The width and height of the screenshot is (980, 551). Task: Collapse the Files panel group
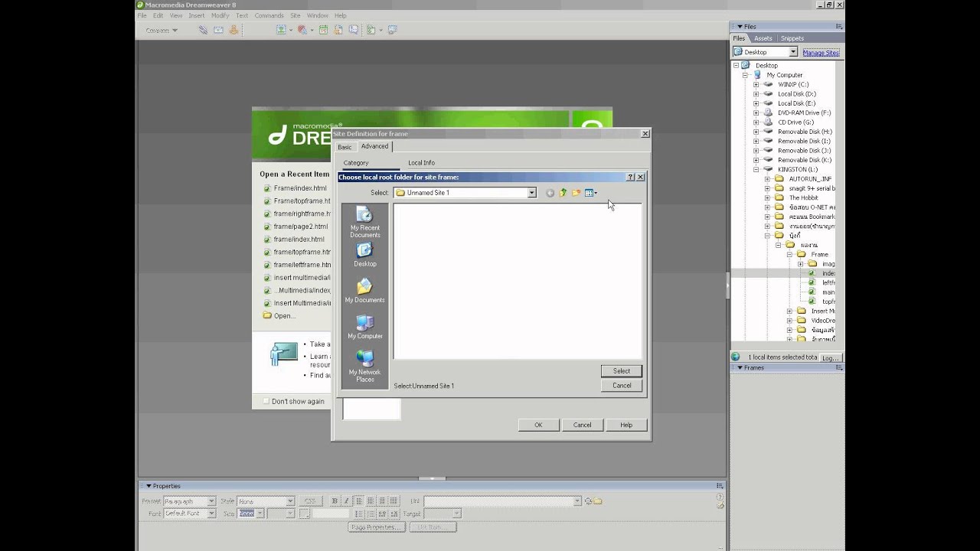click(x=740, y=27)
